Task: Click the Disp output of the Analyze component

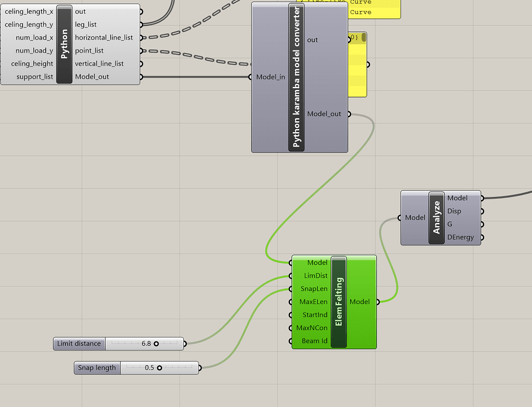Action: coord(482,211)
